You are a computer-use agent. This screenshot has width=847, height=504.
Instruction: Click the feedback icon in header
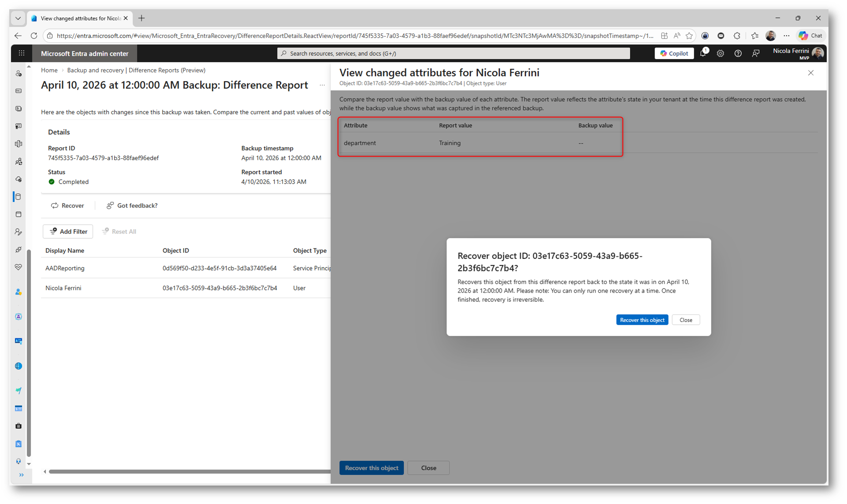pos(756,53)
